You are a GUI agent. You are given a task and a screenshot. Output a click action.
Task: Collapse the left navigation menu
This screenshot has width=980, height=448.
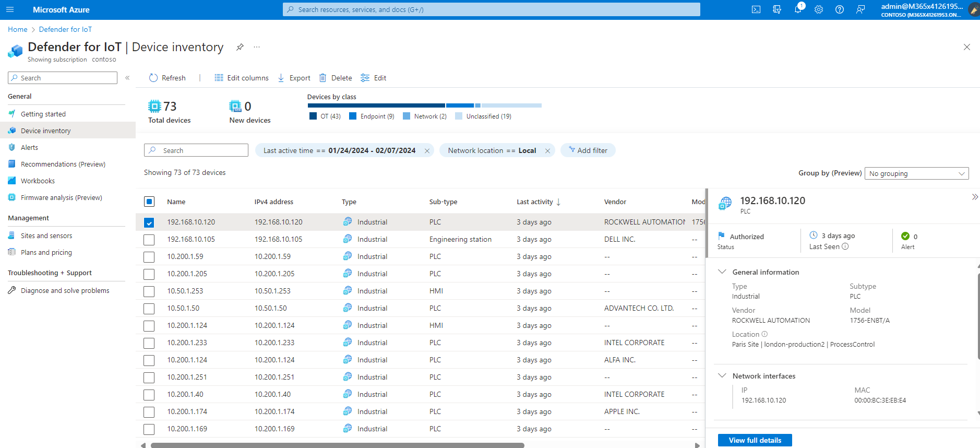pos(127,78)
